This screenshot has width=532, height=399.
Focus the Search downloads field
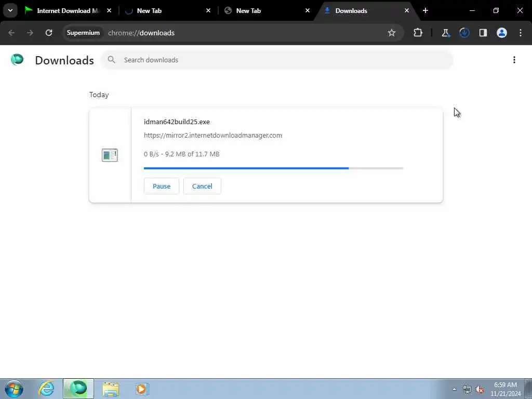pos(277,60)
